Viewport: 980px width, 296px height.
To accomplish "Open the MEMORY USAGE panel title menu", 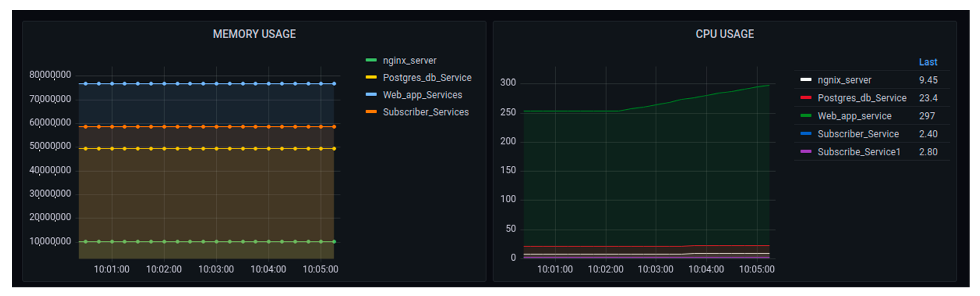I will 254,34.
